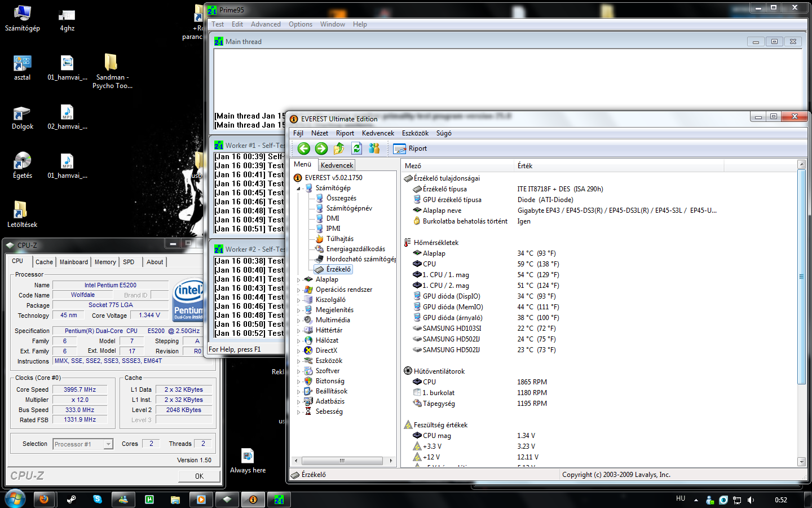
Task: Open Számítógép desktop icon
Action: (23, 18)
